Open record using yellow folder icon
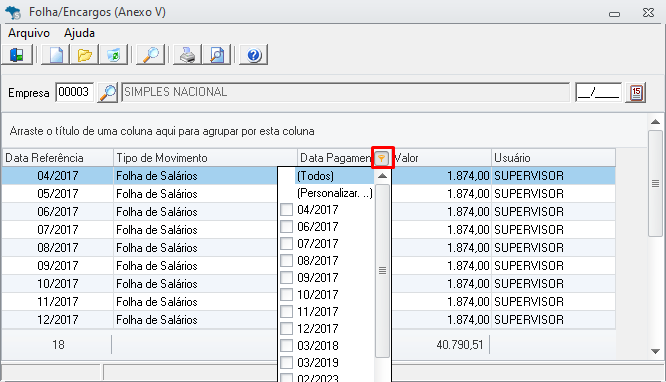Image resolution: width=666 pixels, height=382 pixels. [x=85, y=55]
